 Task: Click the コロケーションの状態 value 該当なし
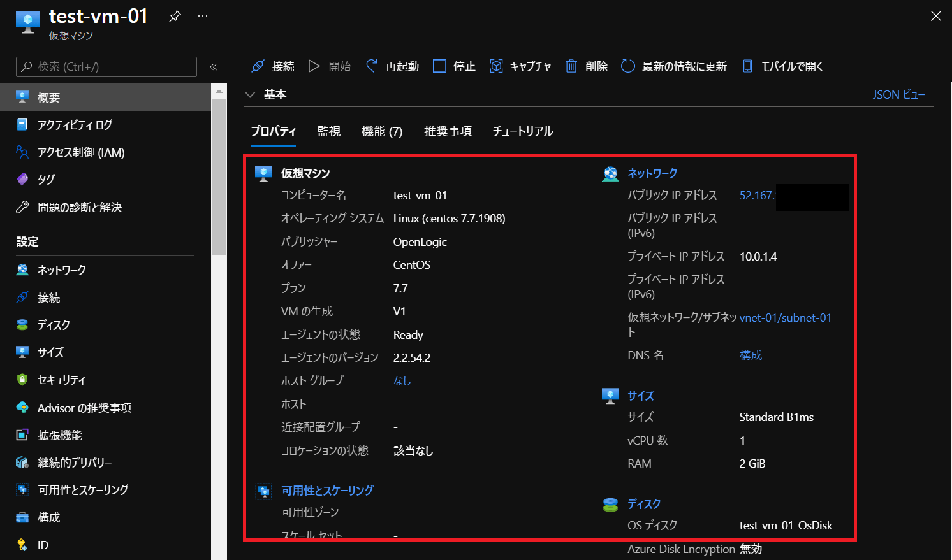pos(413,451)
